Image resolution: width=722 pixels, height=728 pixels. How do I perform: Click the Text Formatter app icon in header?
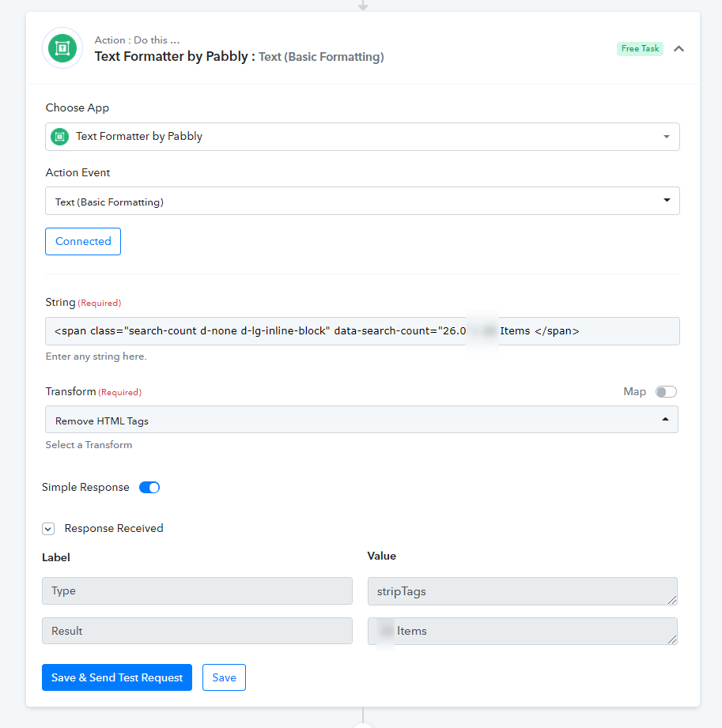tap(62, 48)
